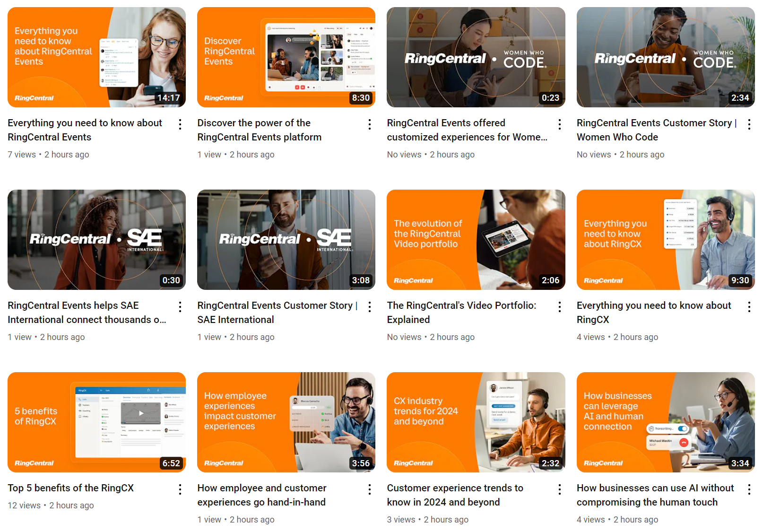Show more actions for 'Video Portfolio: Explained' video
The height and width of the screenshot is (532, 763).
click(x=560, y=307)
